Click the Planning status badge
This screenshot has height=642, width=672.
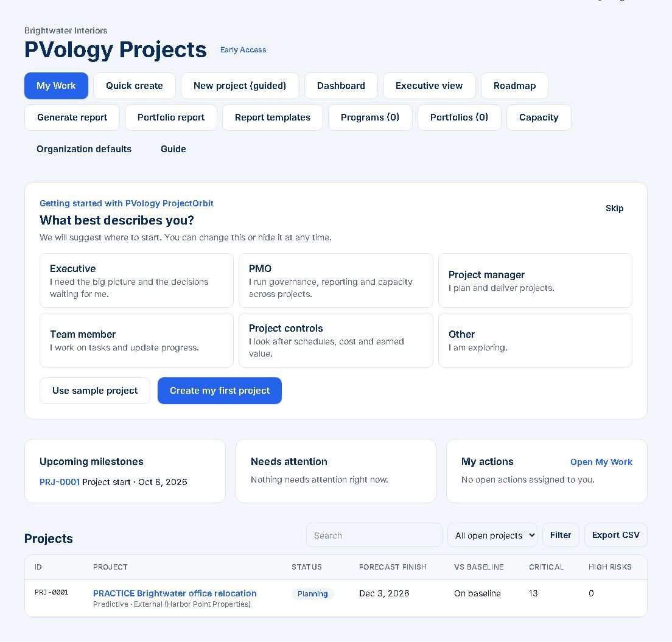tap(312, 594)
